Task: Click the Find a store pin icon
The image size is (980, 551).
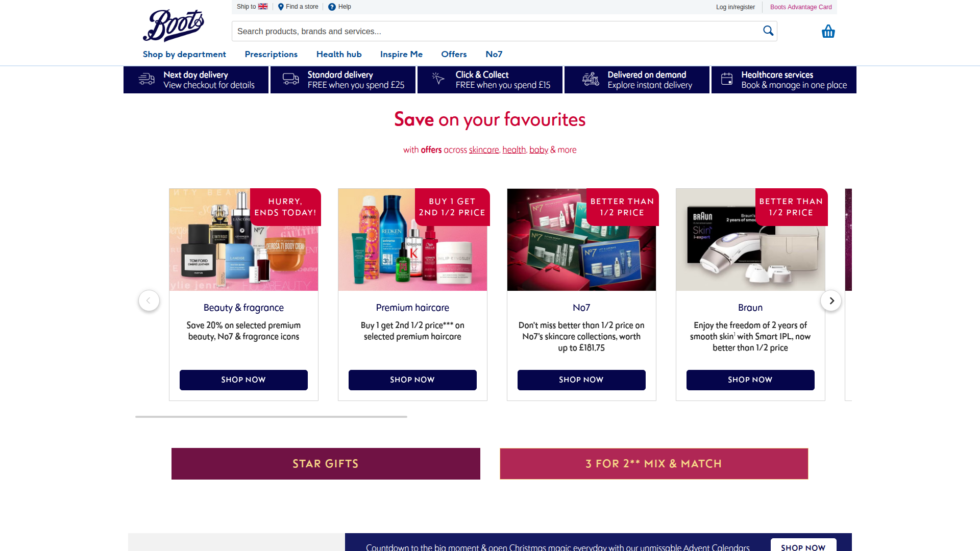Action: (281, 7)
